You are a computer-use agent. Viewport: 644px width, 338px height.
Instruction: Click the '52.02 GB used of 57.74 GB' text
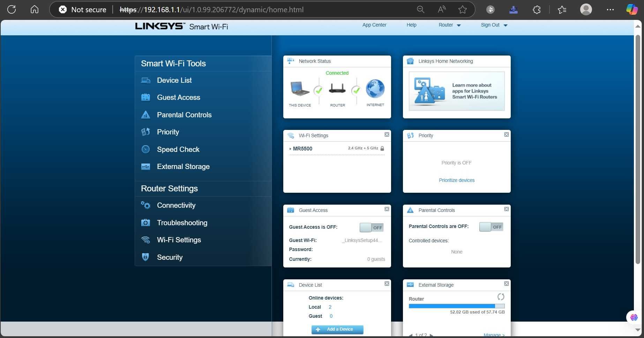click(477, 312)
